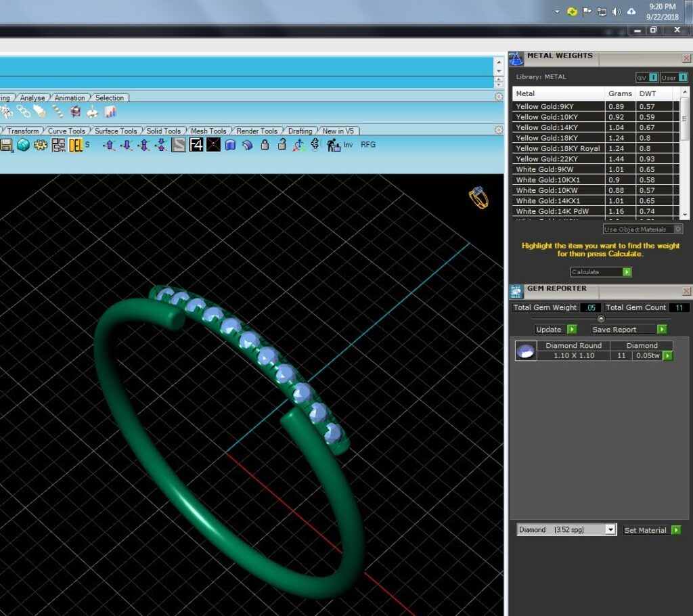
Task: Select the Yellow Gold:14KY row
Action: tap(596, 127)
